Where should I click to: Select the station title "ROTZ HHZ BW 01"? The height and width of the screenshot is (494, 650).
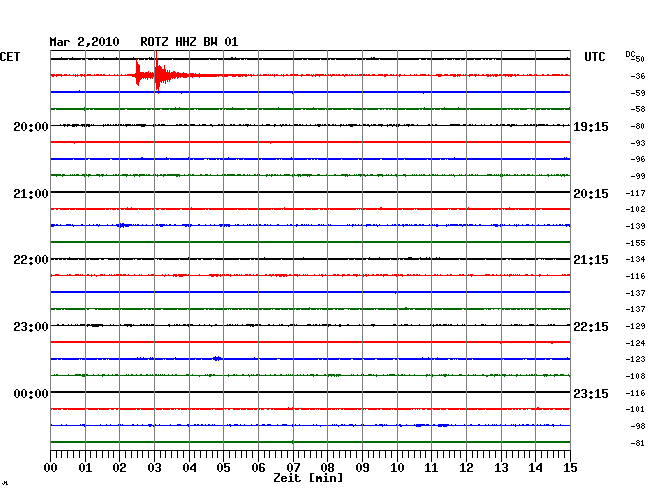189,42
